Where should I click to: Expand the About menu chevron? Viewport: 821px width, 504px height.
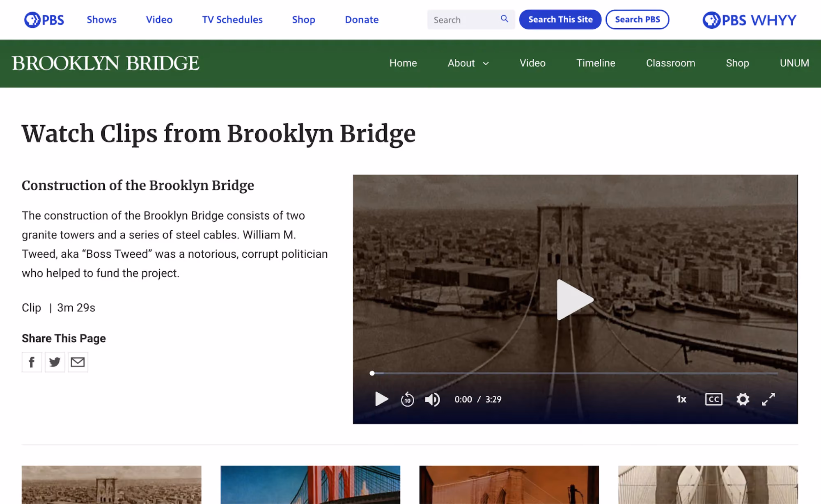[x=486, y=64]
